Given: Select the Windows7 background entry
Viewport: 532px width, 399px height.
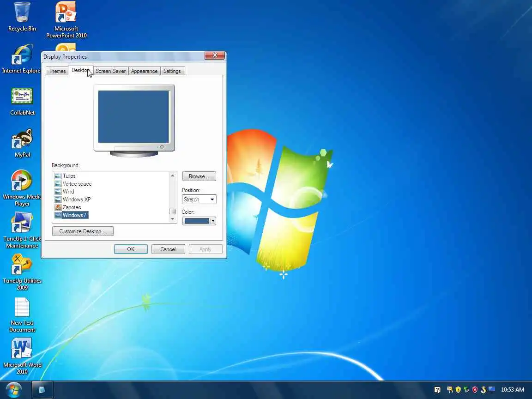Looking at the screenshot, I should [x=71, y=215].
